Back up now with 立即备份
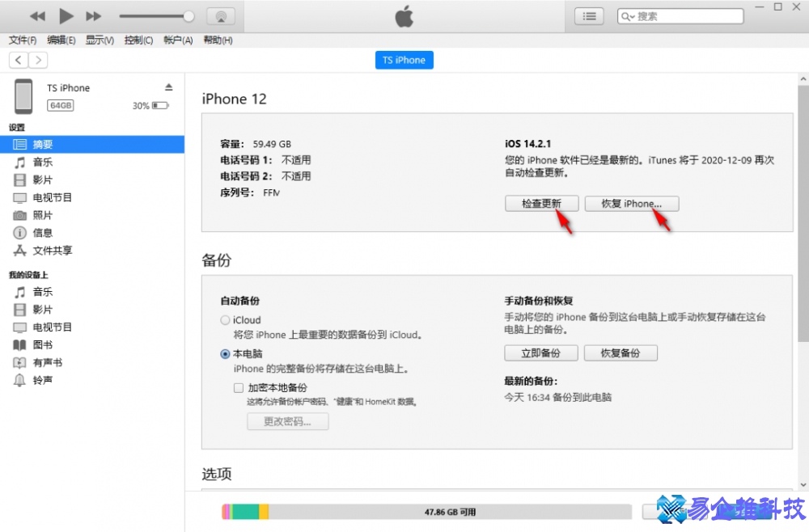The width and height of the screenshot is (809, 532). (540, 353)
